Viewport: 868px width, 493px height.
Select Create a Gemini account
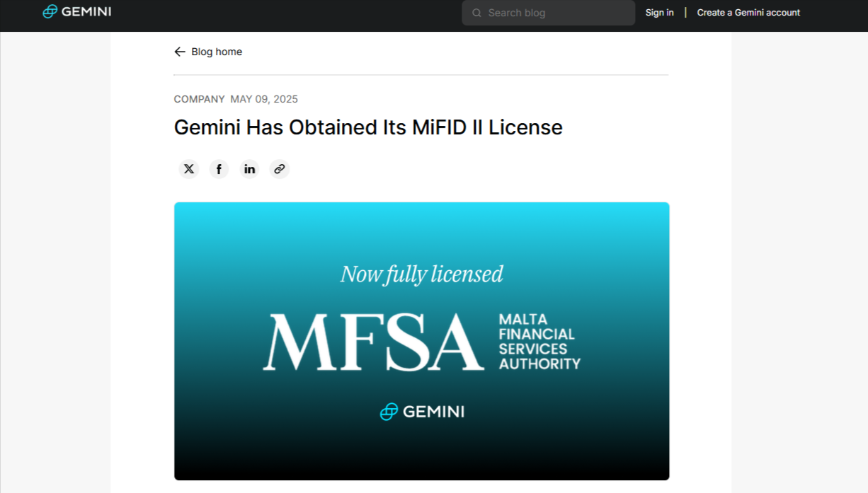point(748,13)
